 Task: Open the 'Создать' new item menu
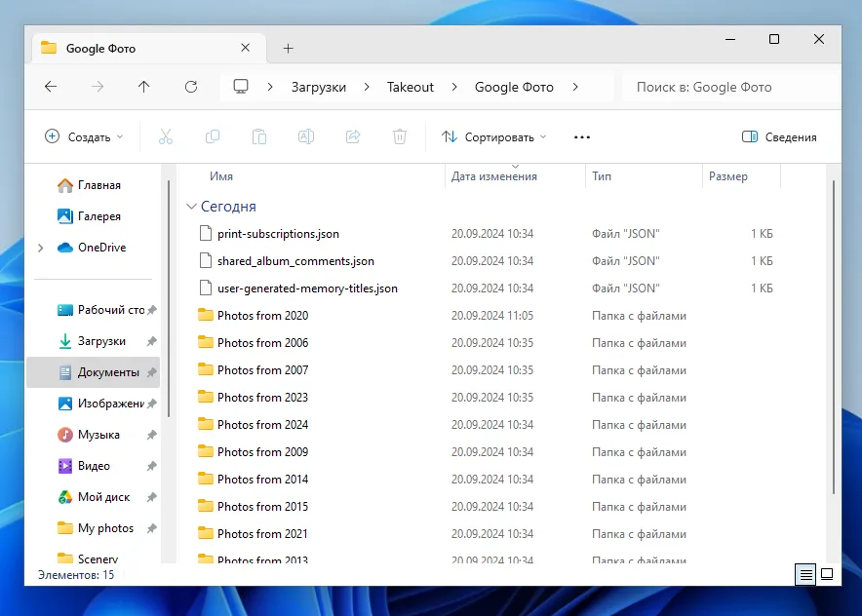click(x=85, y=137)
